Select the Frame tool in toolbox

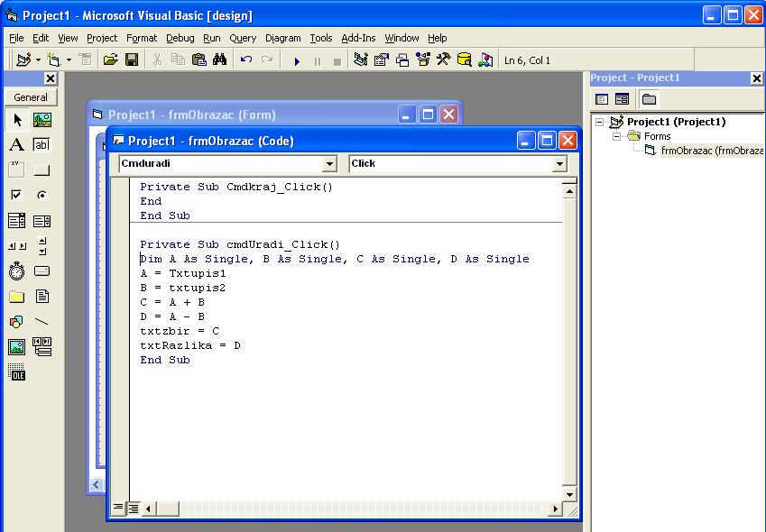[17, 170]
